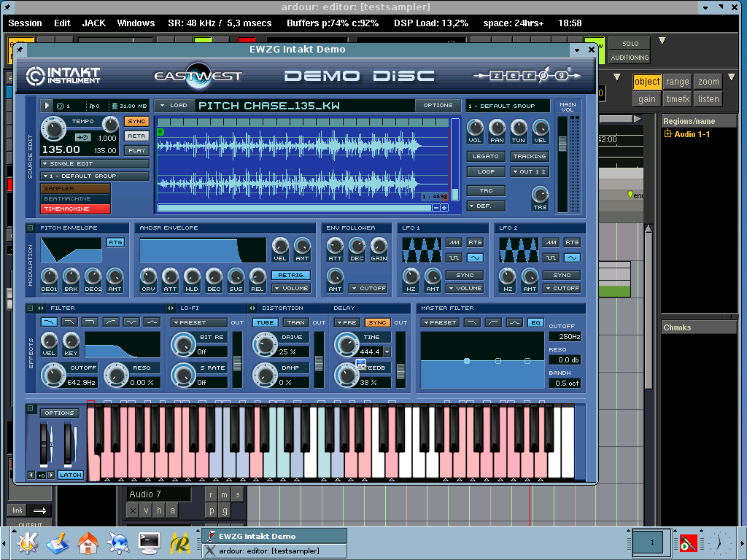Select TIMEMACHINE playback mode

coord(75,209)
